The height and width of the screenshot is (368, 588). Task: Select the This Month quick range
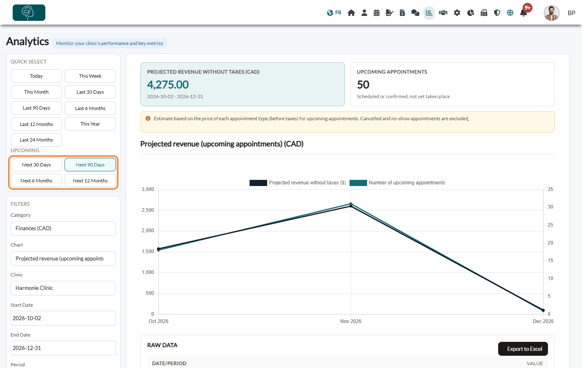click(36, 92)
